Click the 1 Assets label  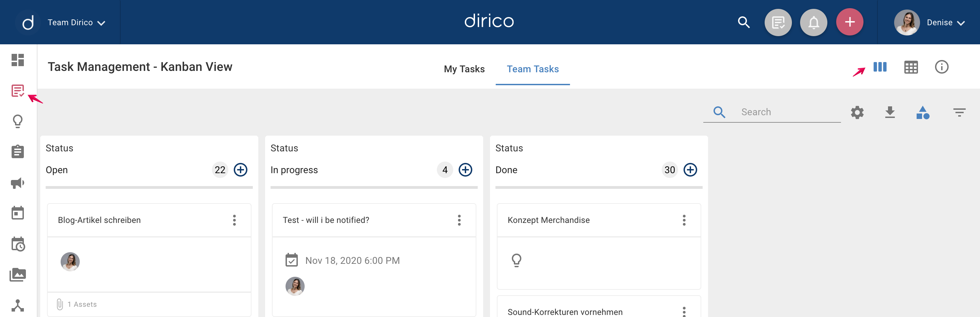tap(82, 304)
